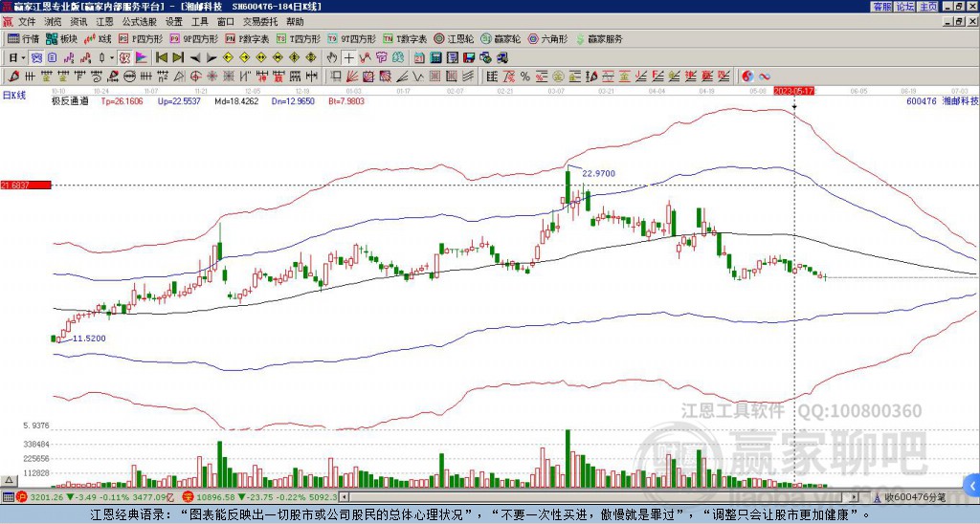Click the 收600476分笔 status entry
Viewport: 980px width, 524px height.
pyautogui.click(x=914, y=497)
